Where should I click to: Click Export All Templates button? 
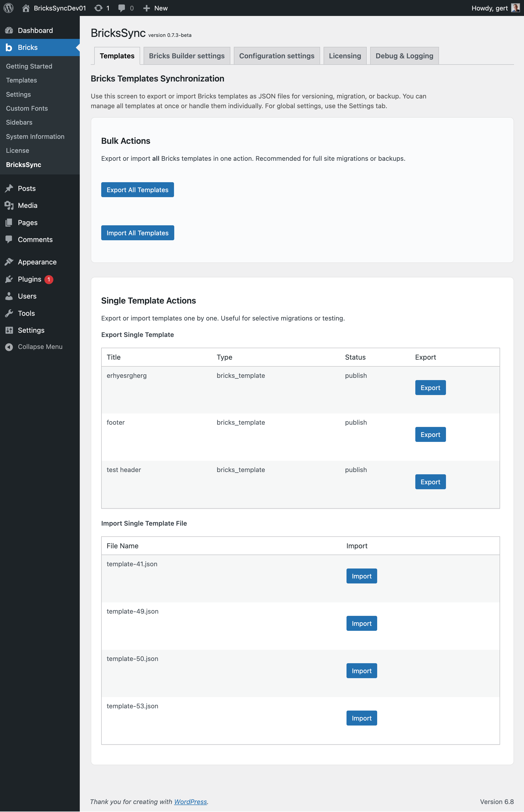tap(137, 190)
